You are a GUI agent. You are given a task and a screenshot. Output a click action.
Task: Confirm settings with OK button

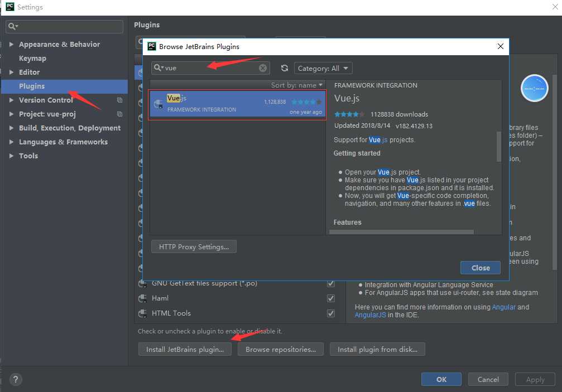pyautogui.click(x=441, y=379)
